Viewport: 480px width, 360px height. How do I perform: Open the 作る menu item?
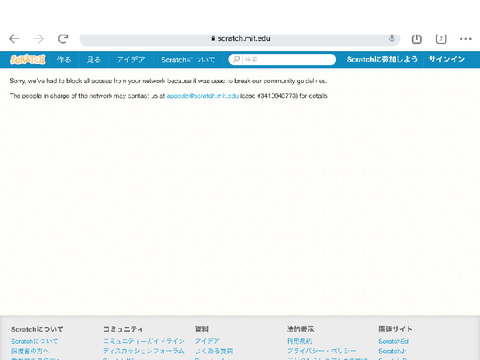tap(64, 60)
